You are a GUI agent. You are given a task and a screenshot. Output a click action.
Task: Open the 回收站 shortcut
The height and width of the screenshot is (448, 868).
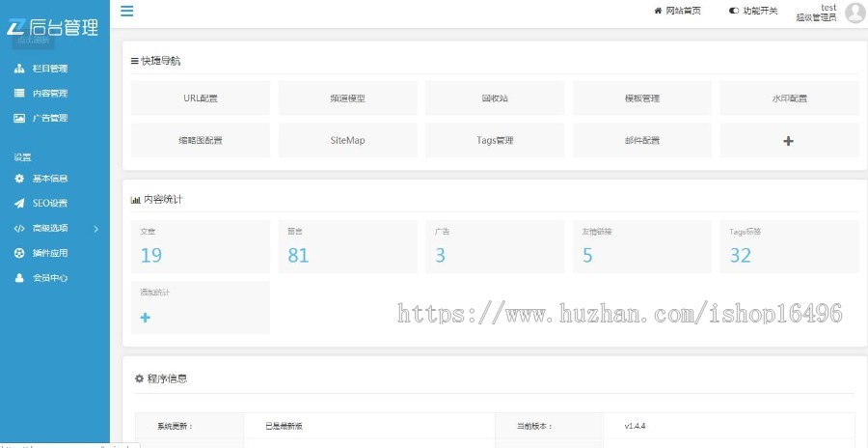coord(495,98)
